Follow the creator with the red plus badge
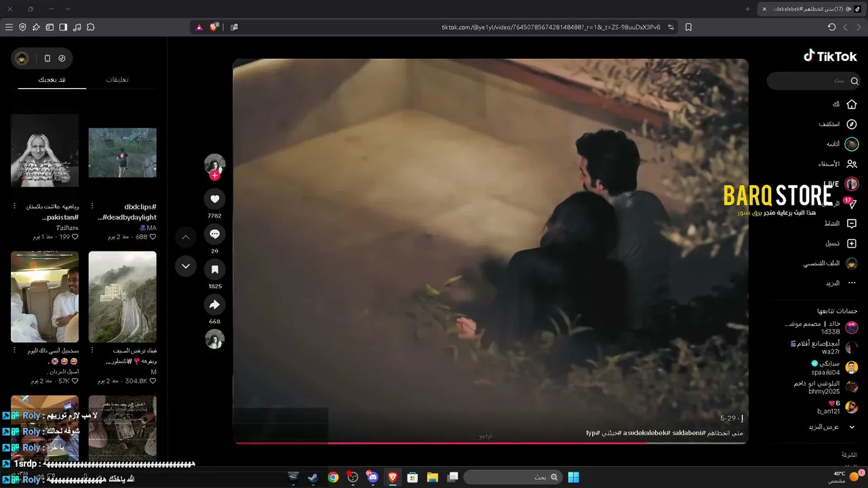This screenshot has width=868, height=488. [x=215, y=176]
